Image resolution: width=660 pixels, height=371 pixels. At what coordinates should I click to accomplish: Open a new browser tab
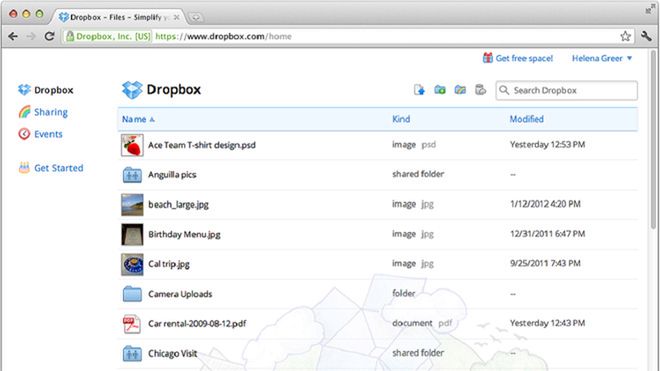click(x=196, y=17)
